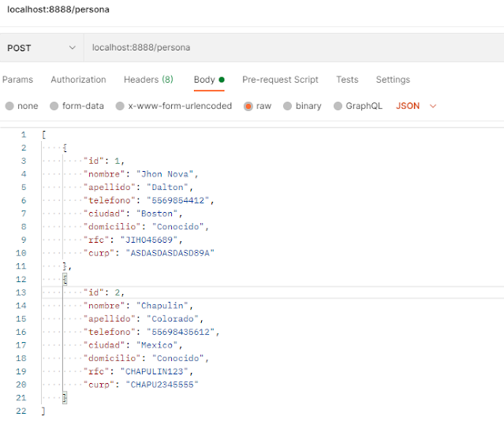The width and height of the screenshot is (504, 424).
Task: Open the Settings tab
Action: 393,80
